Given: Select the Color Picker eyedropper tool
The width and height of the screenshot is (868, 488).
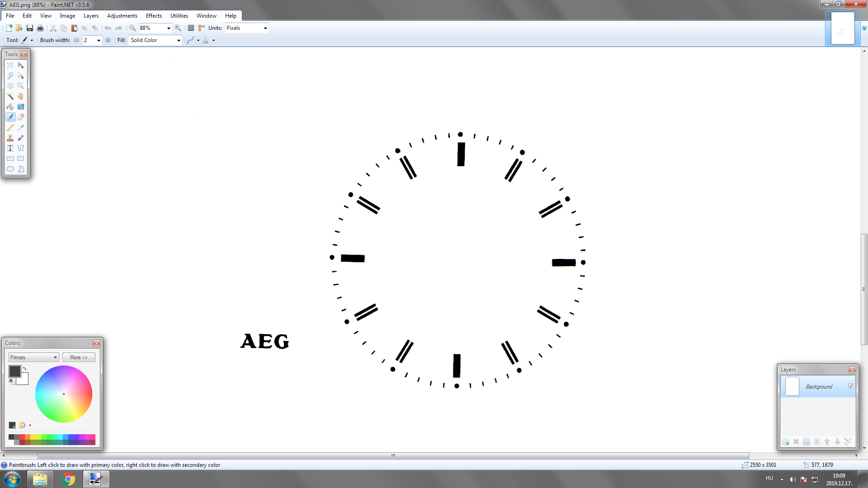Looking at the screenshot, I should pos(21,127).
